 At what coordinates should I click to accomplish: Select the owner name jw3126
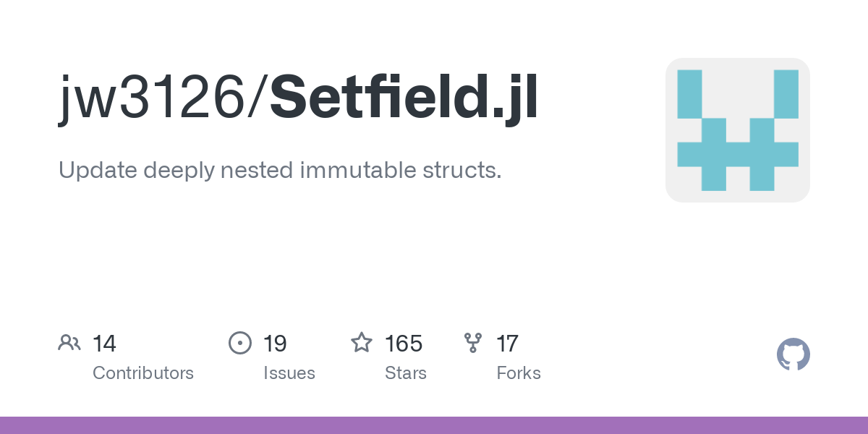click(153, 98)
